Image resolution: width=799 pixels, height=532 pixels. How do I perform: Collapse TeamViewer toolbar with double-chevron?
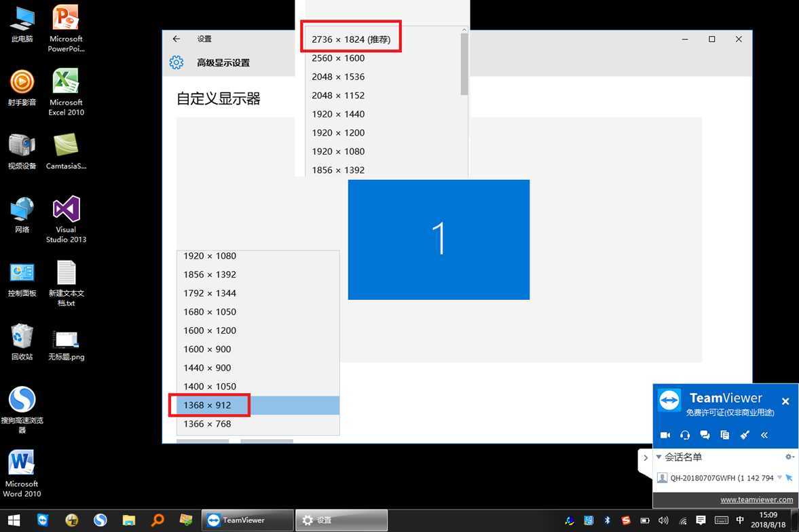click(x=764, y=435)
